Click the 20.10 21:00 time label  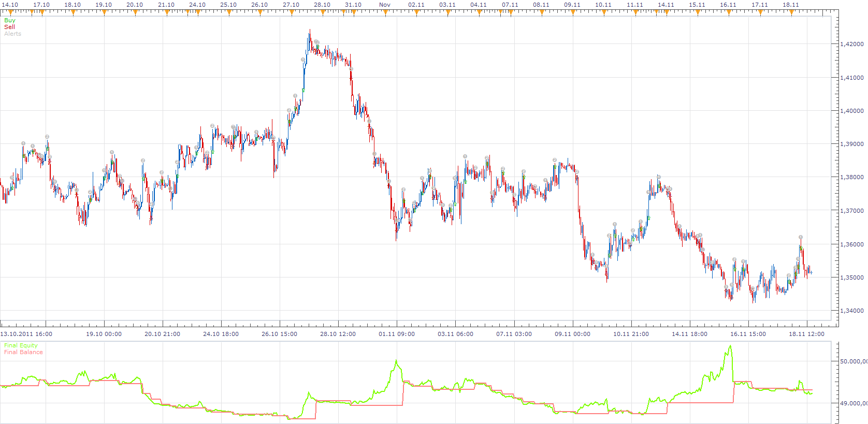[163, 334]
